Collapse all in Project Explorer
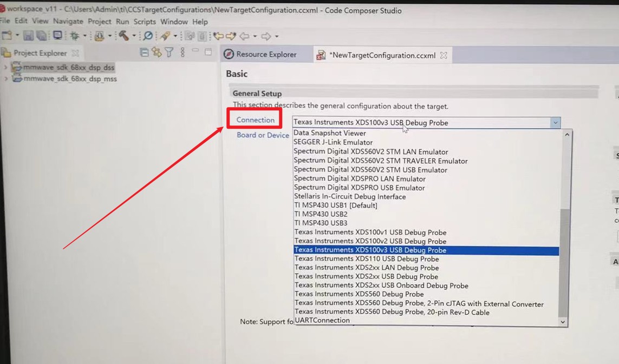 coord(144,52)
